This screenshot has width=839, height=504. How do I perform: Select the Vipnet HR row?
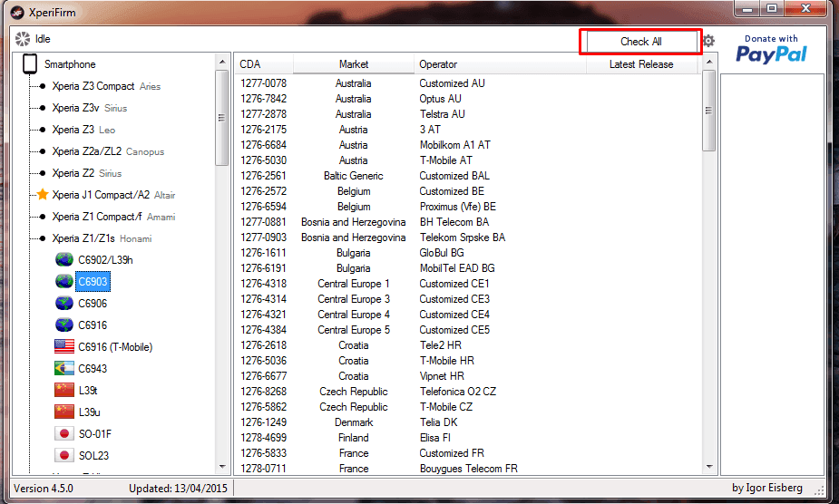[468, 376]
